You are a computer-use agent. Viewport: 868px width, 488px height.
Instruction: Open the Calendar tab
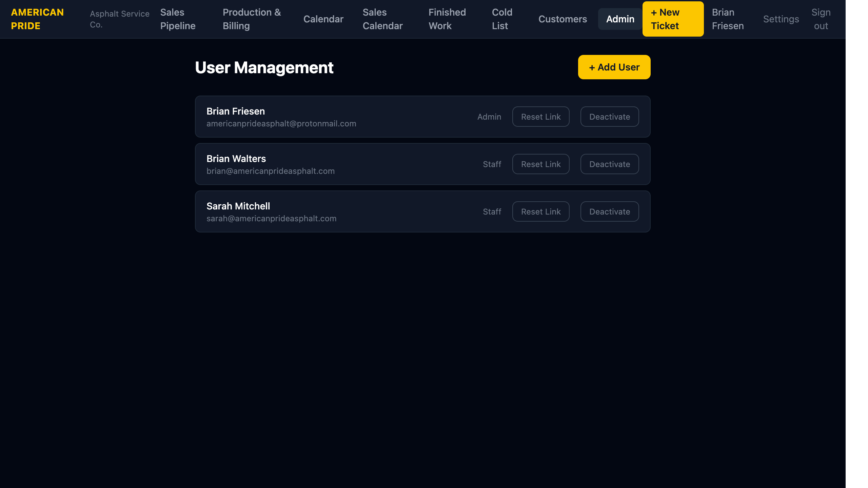click(x=323, y=19)
